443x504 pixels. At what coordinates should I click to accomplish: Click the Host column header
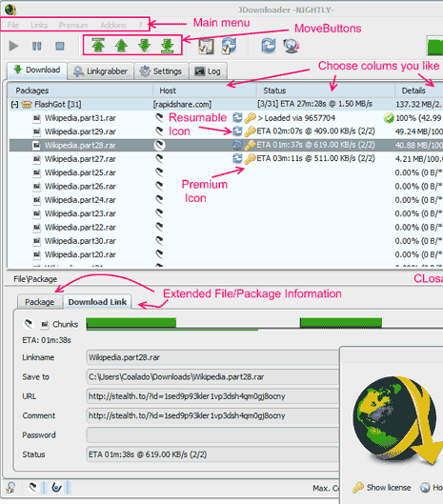point(205,91)
